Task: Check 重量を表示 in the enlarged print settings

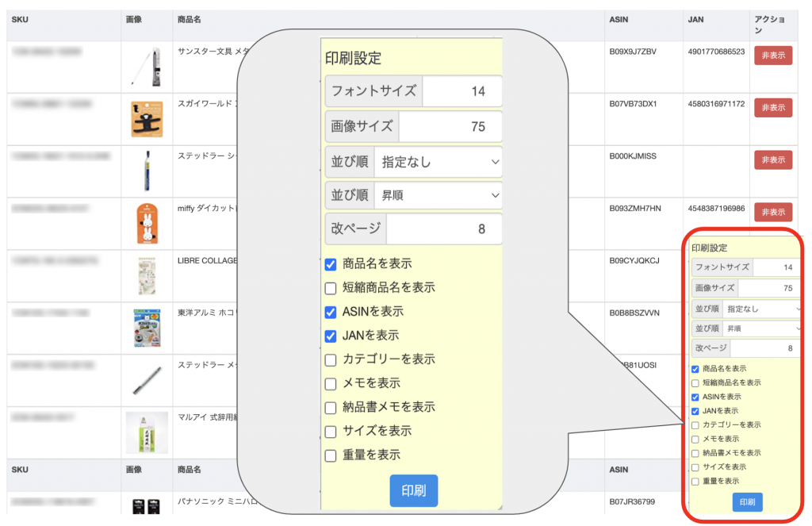Action: point(331,455)
